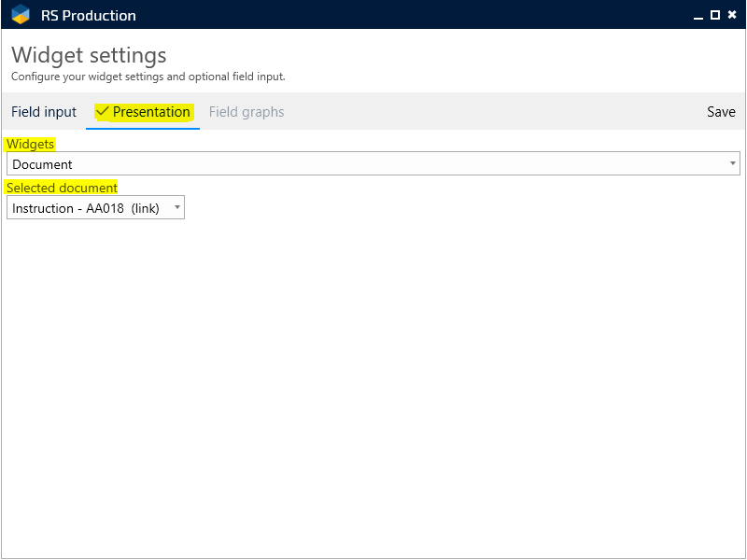
Task: Click the Instruction - AA018 (link) selection
Action: pyautogui.click(x=86, y=208)
